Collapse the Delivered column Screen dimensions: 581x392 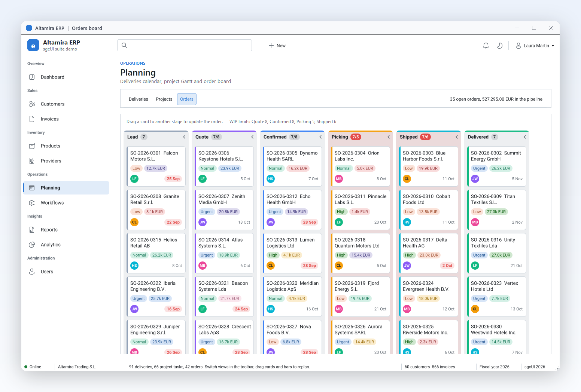(x=525, y=137)
